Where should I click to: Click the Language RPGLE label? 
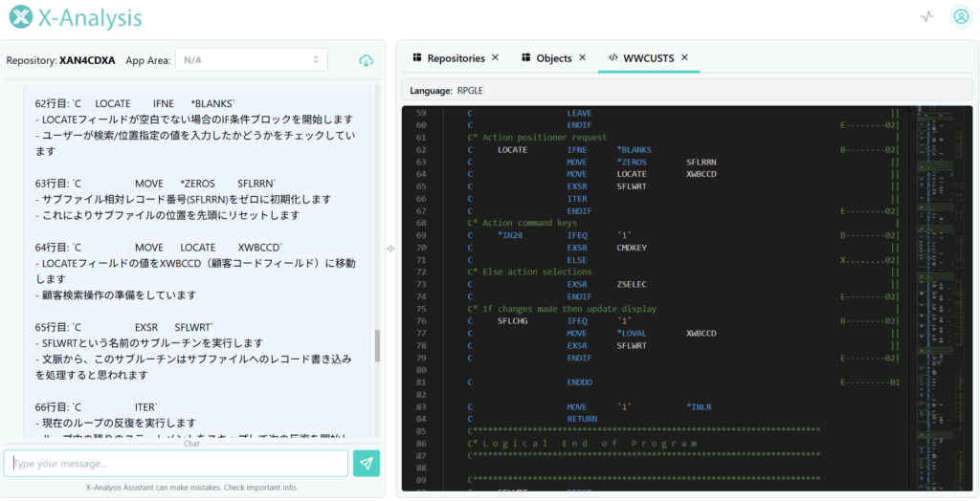[446, 91]
